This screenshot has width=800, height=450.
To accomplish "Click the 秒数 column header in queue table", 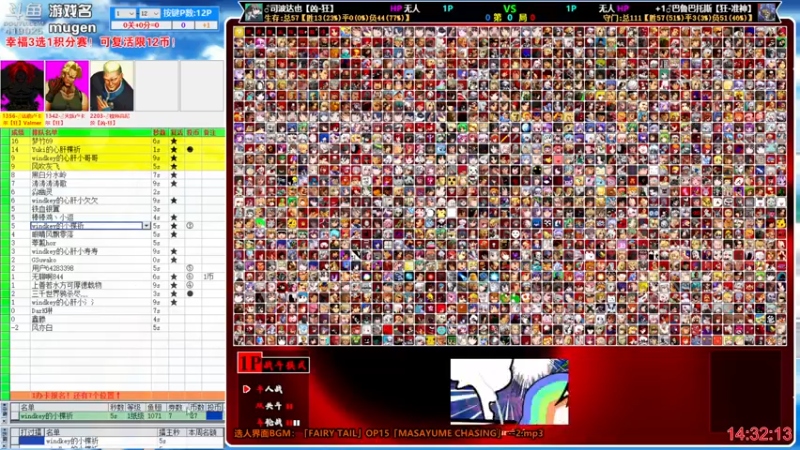I will pos(160,132).
